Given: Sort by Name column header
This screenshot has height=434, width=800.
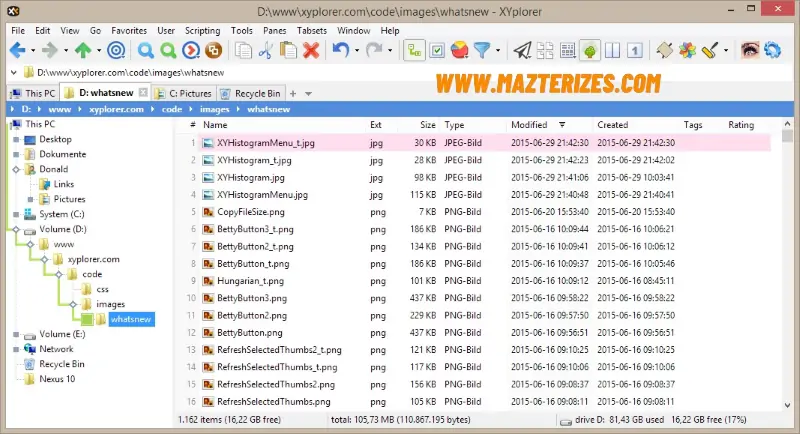Looking at the screenshot, I should pos(215,125).
